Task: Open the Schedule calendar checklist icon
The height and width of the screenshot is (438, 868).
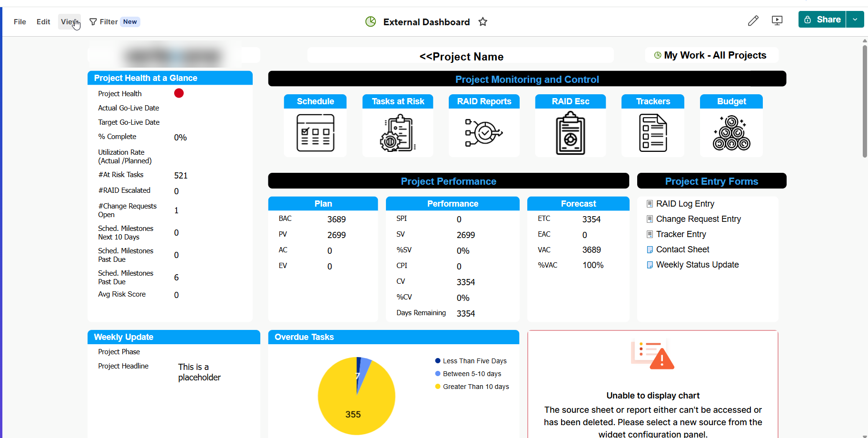Action: click(316, 133)
